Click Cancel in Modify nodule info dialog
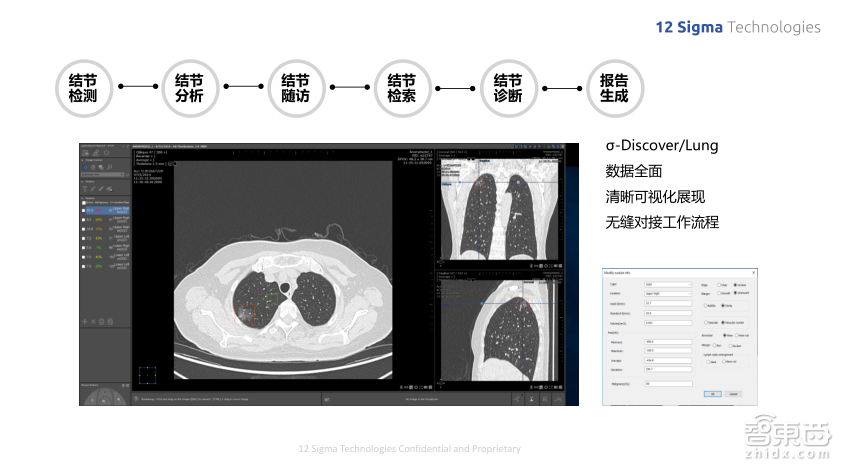The width and height of the screenshot is (847, 472). coord(733,394)
